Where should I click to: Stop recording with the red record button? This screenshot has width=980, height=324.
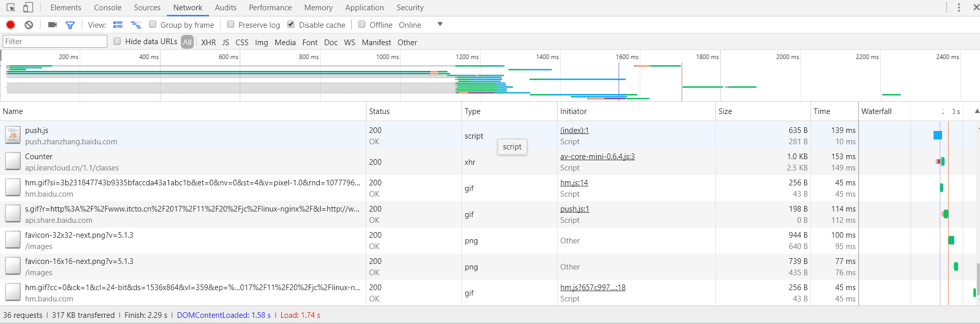(11, 25)
